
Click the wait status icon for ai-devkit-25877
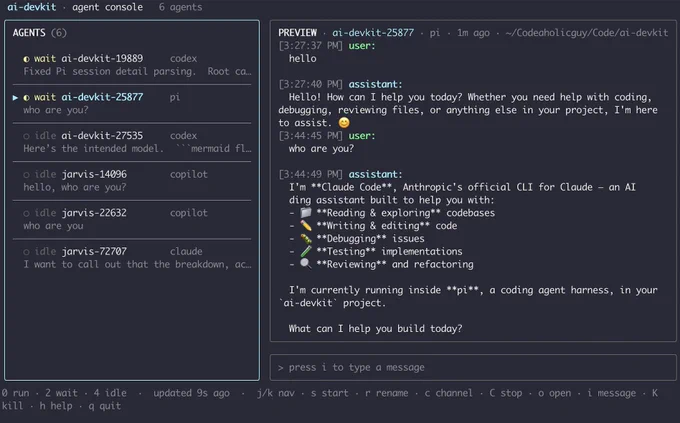tap(26, 98)
